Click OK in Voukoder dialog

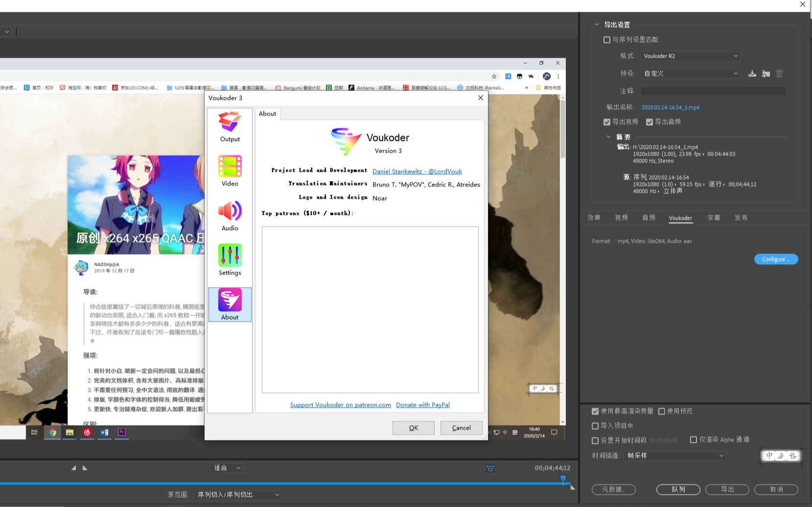414,428
